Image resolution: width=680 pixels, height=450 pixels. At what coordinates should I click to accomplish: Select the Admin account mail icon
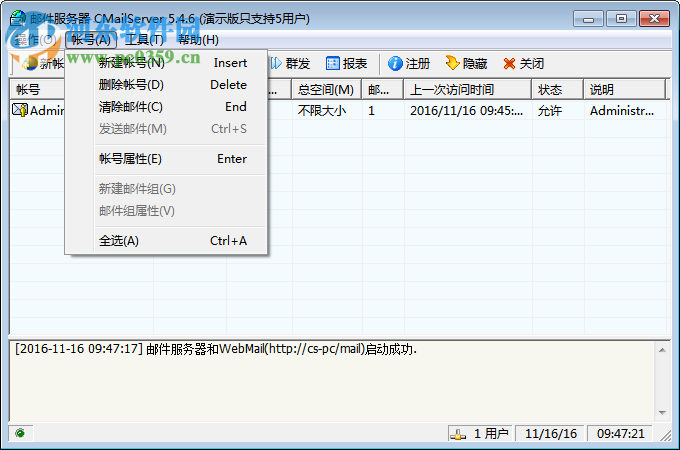pos(20,110)
